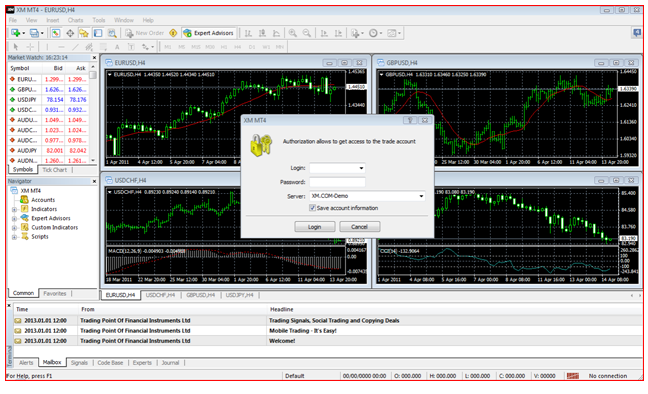Switch timeframe to D1

(252, 47)
